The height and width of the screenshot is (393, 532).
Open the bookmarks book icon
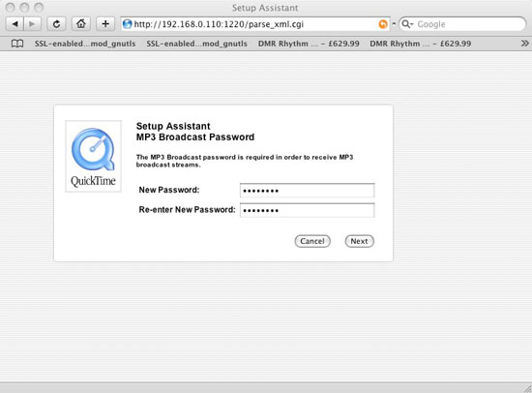pyautogui.click(x=17, y=44)
